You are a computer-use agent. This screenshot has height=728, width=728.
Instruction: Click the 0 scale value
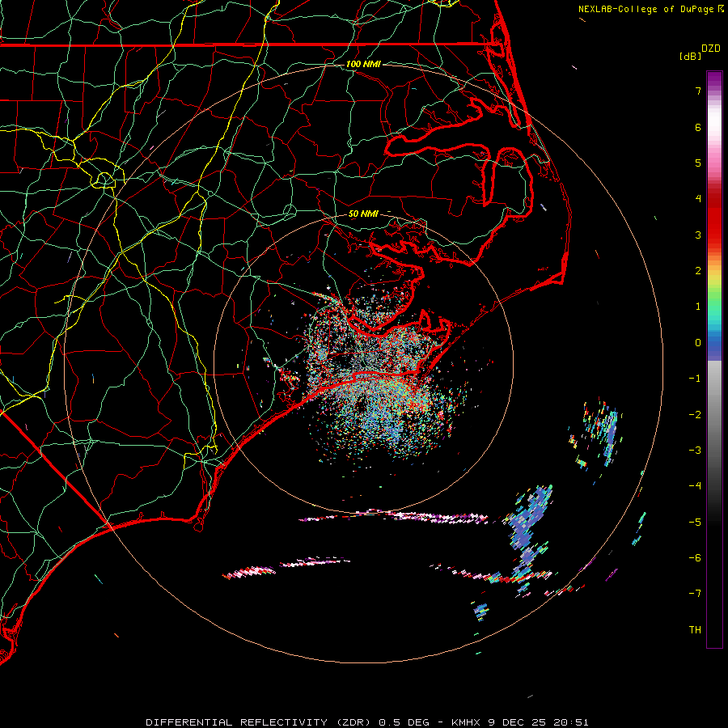tap(698, 343)
